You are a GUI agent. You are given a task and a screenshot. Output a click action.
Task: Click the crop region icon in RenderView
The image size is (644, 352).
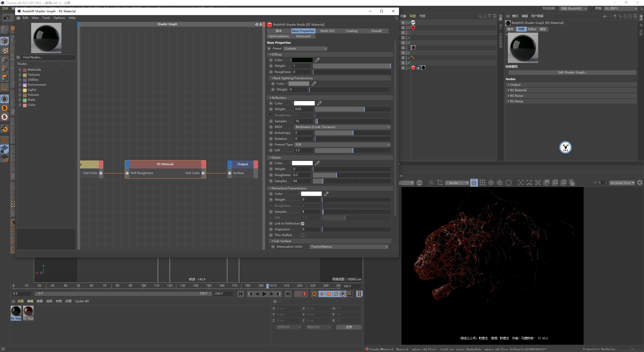point(440,183)
